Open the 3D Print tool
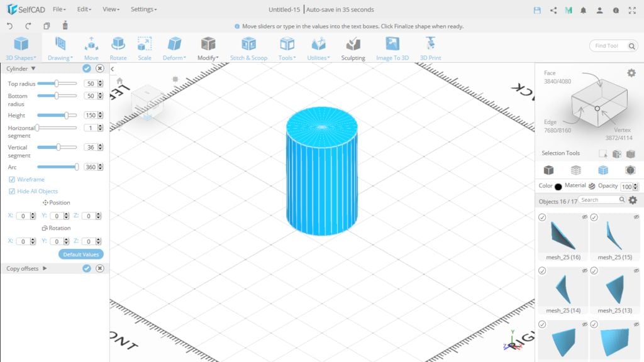 tap(430, 48)
